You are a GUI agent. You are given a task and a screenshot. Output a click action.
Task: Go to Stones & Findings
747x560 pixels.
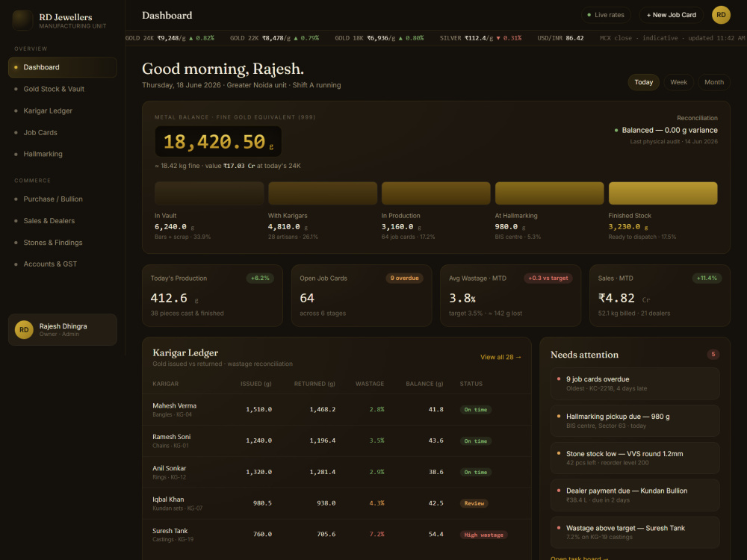(63, 243)
